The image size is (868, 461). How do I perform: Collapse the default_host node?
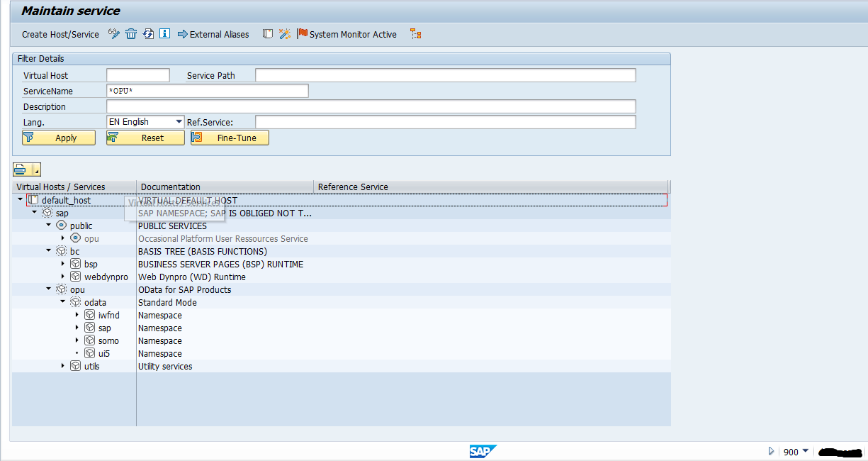[x=21, y=200]
